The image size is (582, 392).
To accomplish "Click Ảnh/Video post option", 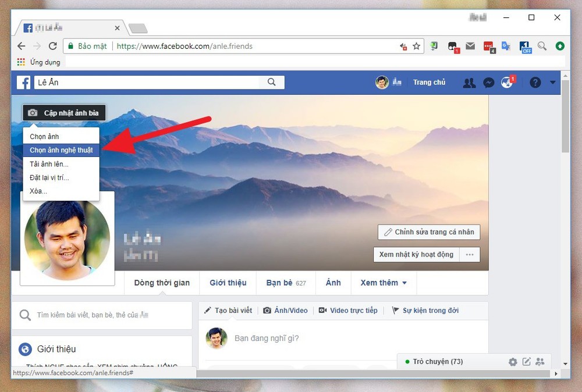I will point(285,311).
